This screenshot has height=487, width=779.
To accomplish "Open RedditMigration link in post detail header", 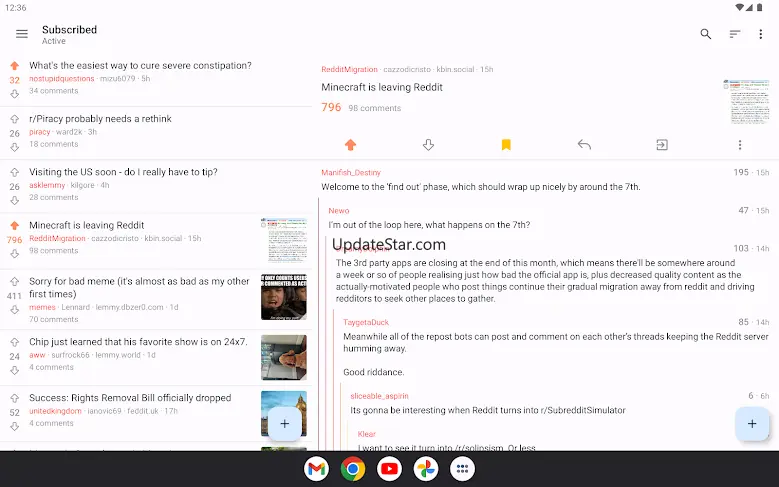I will (x=349, y=69).
